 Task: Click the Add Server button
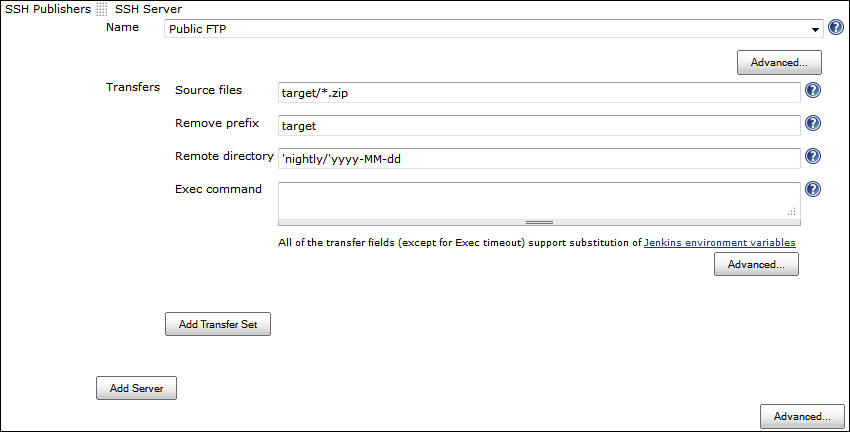click(x=136, y=388)
